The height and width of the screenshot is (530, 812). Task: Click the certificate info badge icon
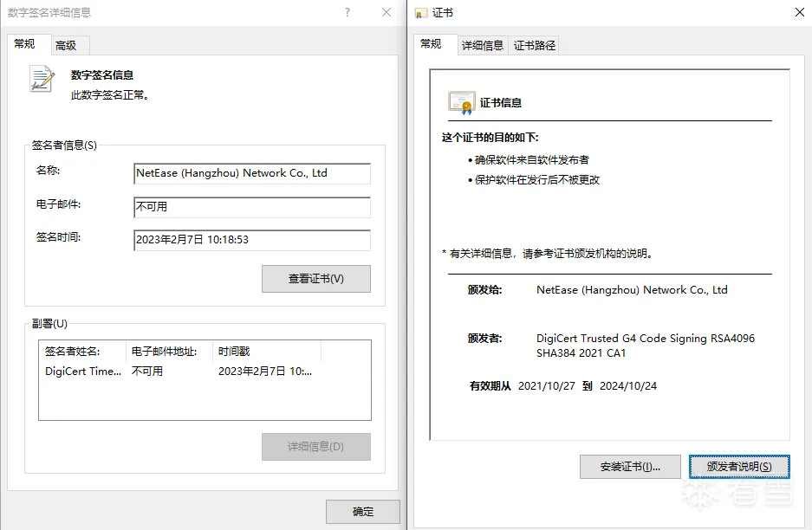(461, 102)
